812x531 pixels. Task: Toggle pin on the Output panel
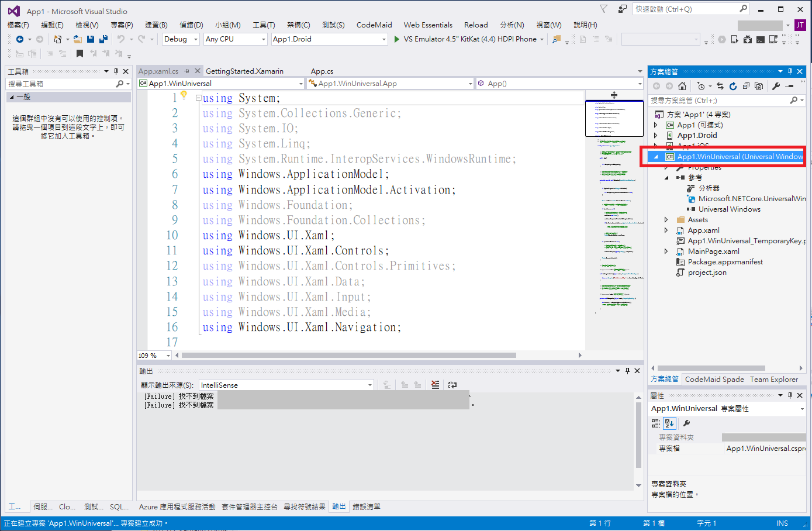[627, 371]
